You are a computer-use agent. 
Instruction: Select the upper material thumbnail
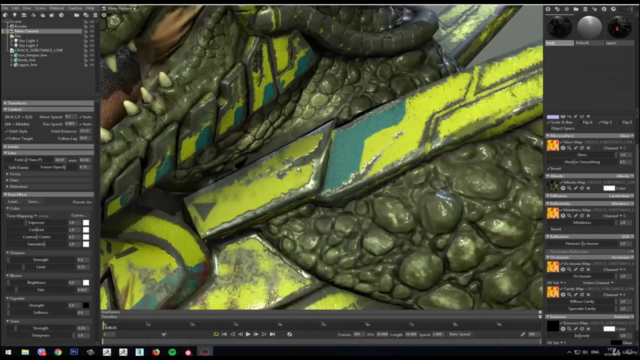click(619, 27)
